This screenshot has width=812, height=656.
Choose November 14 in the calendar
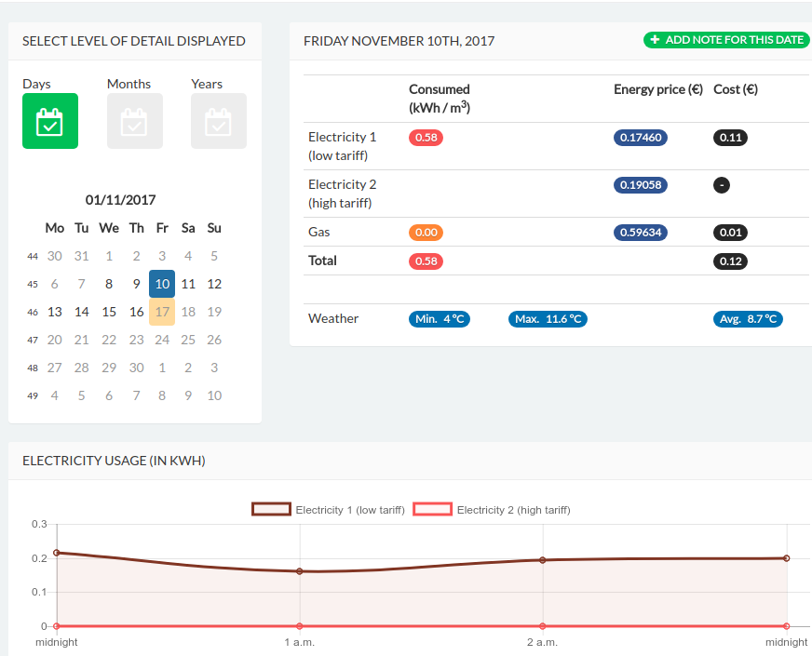point(81,312)
